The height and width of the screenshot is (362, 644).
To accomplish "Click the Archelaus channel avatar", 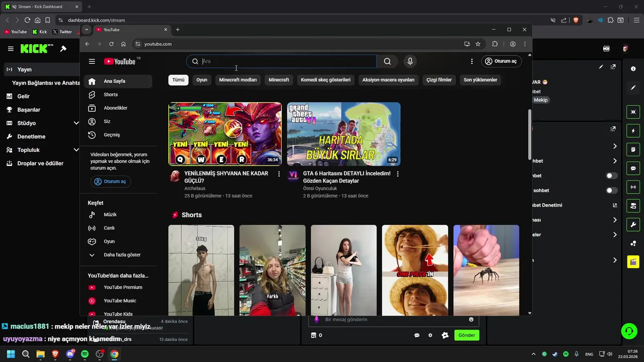I will pyautogui.click(x=175, y=175).
